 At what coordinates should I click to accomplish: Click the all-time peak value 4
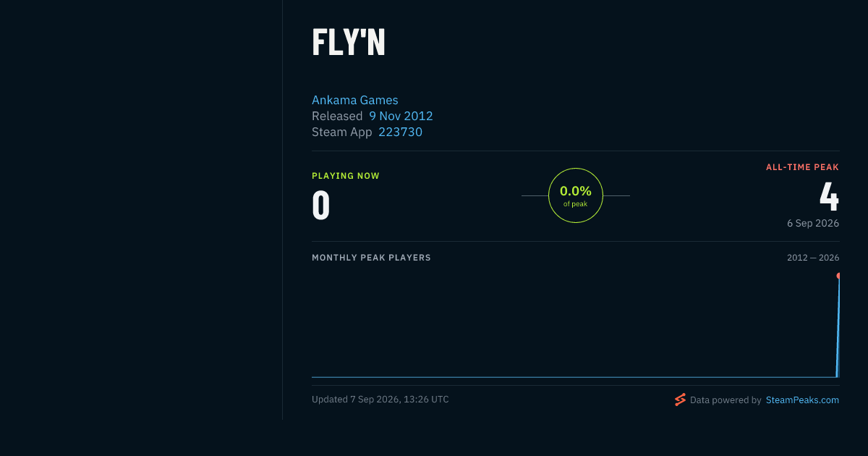829,195
